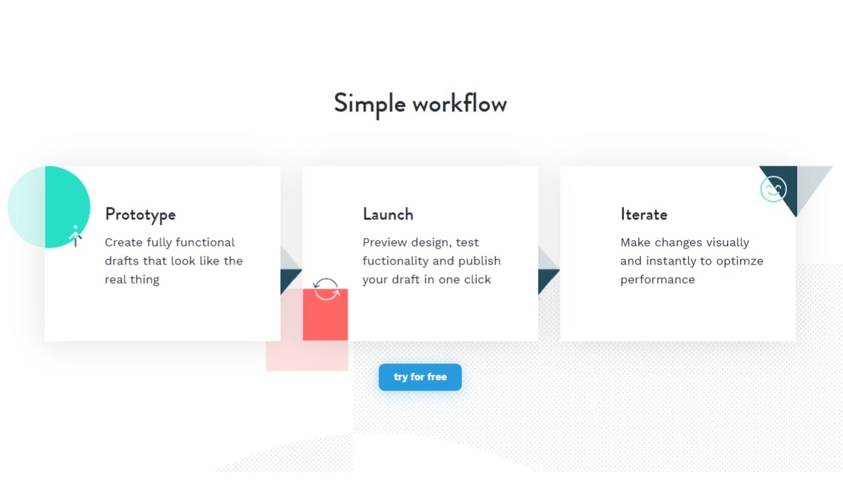Click the Simple workflow title
The height and width of the screenshot is (504, 843).
coord(420,104)
